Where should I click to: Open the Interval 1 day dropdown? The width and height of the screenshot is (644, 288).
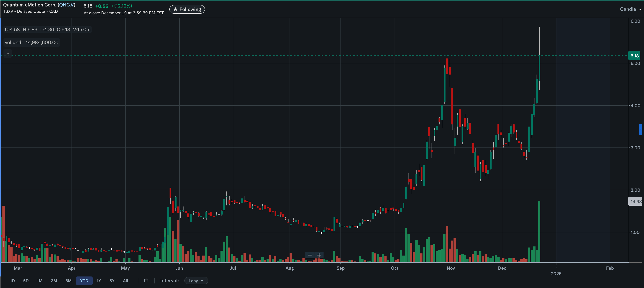click(196, 280)
